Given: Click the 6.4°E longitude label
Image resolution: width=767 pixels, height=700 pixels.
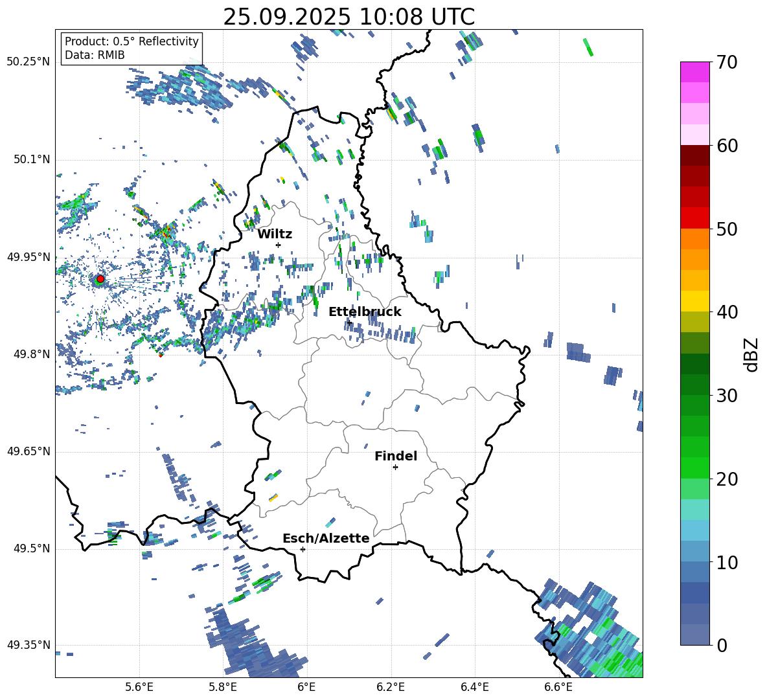Looking at the screenshot, I should 474,688.
